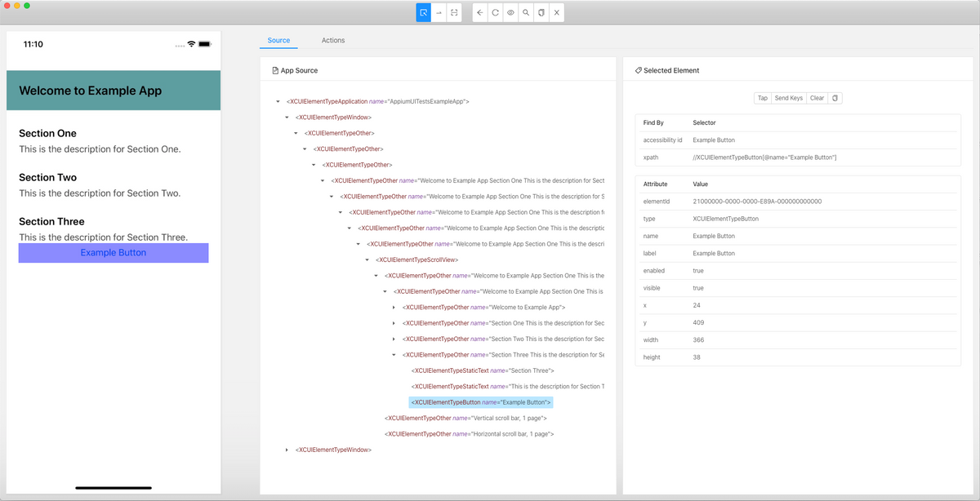Select the XCUIElementTypeApplication tree row
This screenshot has width=980, height=501.
click(x=377, y=102)
